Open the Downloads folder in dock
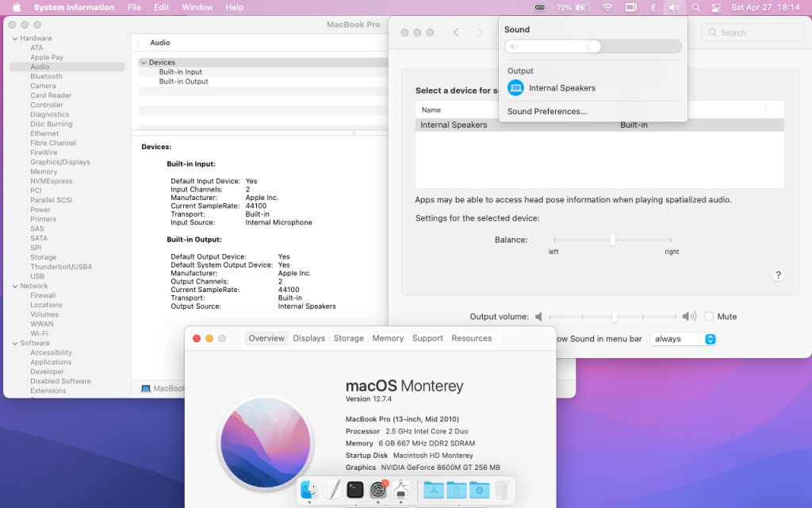The width and height of the screenshot is (812, 508). coord(479,490)
